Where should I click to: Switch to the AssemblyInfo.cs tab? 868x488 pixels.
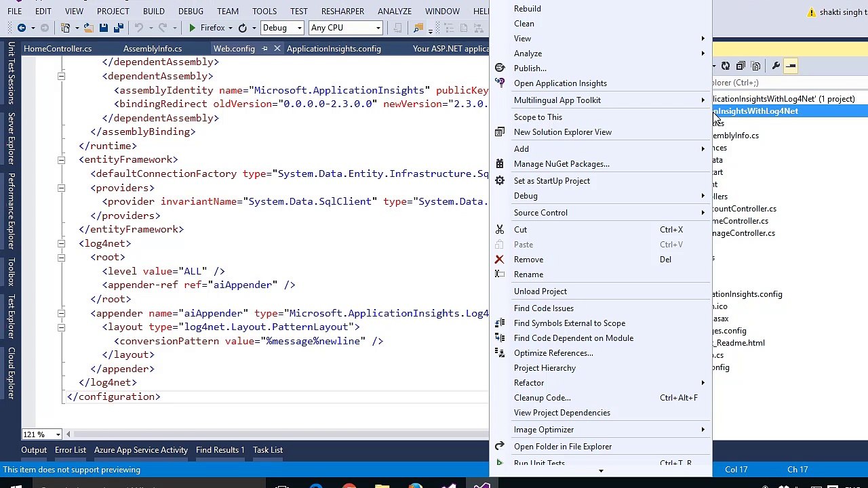tap(153, 49)
